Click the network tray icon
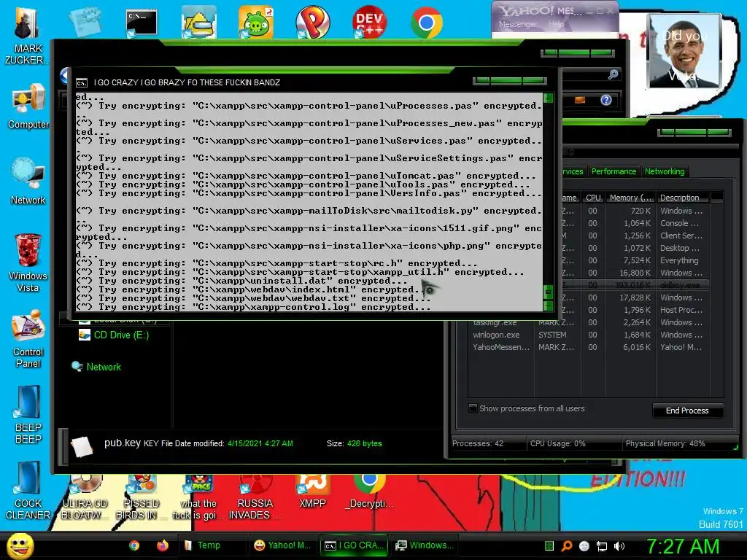 602,546
